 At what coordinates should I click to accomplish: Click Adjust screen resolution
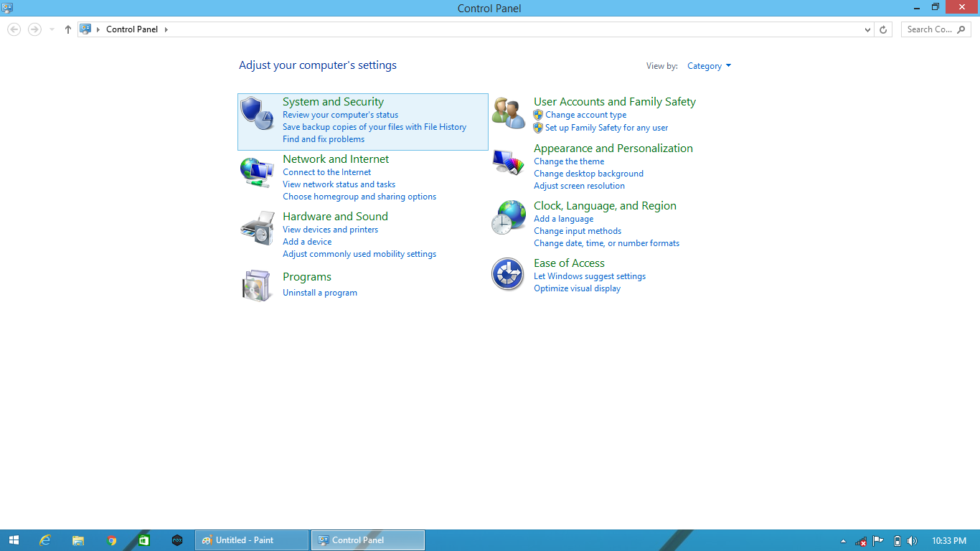(579, 186)
